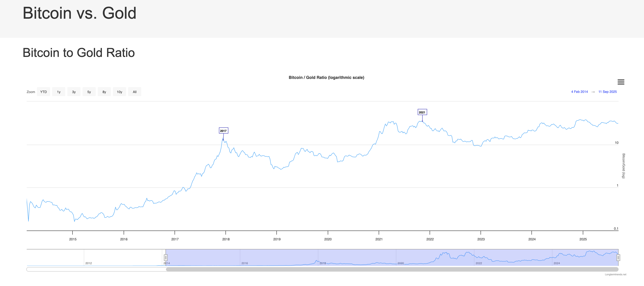Image resolution: width=644 pixels, height=286 pixels.
Task: Click the Longtermtrends.net credit link
Action: [x=615, y=274]
